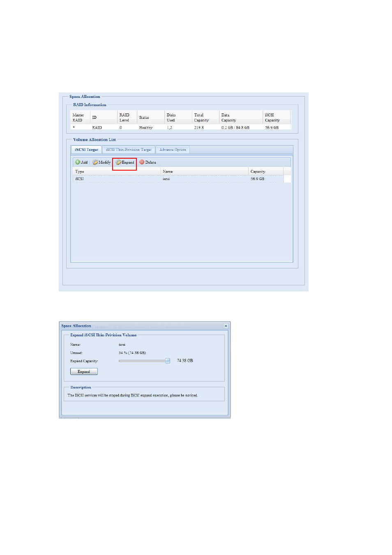Click the Modify gear toolbar button

pos(101,162)
